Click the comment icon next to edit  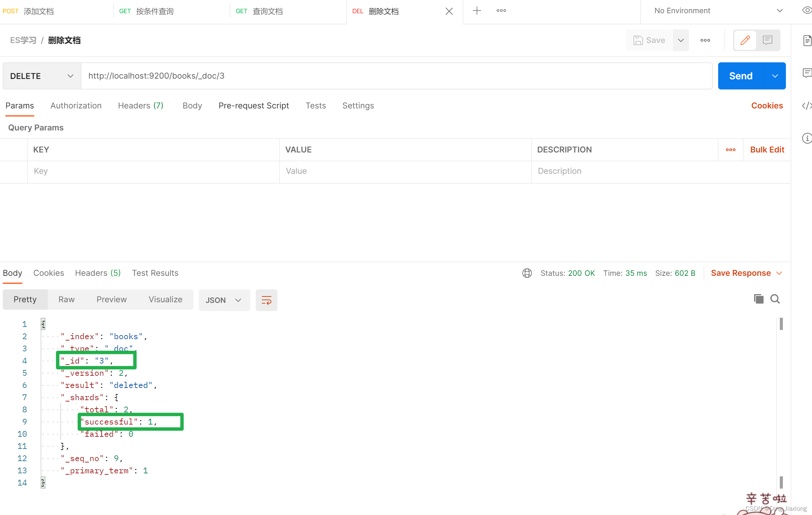[768, 40]
